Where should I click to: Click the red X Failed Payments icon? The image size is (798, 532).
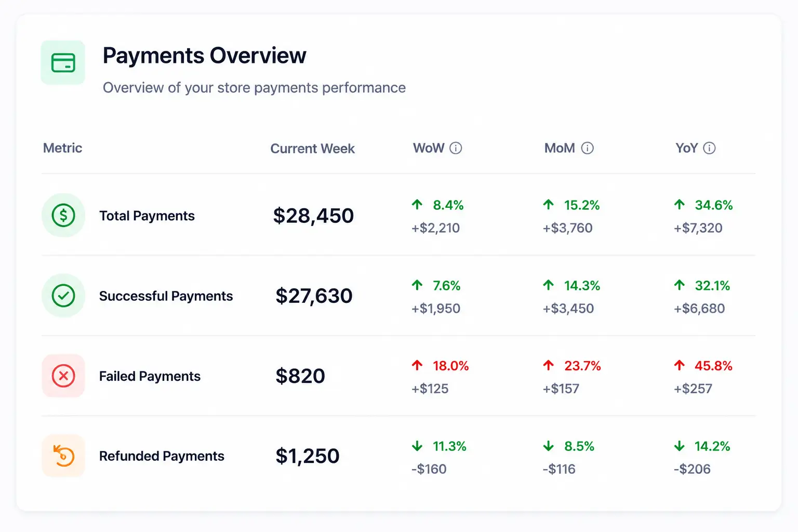pyautogui.click(x=63, y=376)
